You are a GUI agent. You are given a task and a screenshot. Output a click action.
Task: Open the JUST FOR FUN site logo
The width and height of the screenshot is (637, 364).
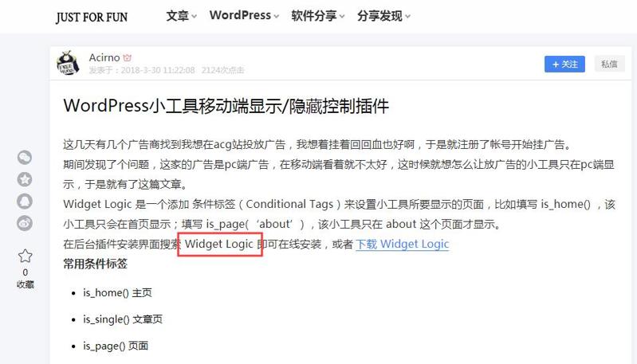click(92, 17)
